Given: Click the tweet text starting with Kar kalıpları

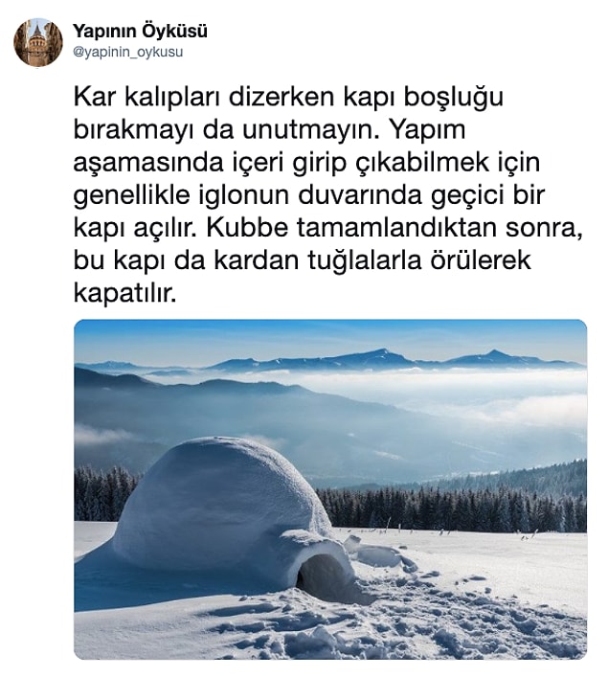Looking at the screenshot, I should coord(328,194).
